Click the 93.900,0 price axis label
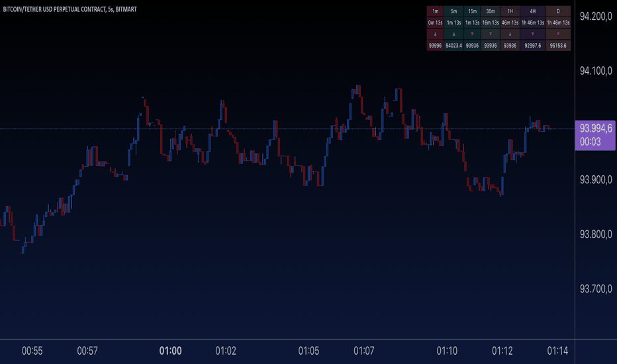 click(596, 180)
